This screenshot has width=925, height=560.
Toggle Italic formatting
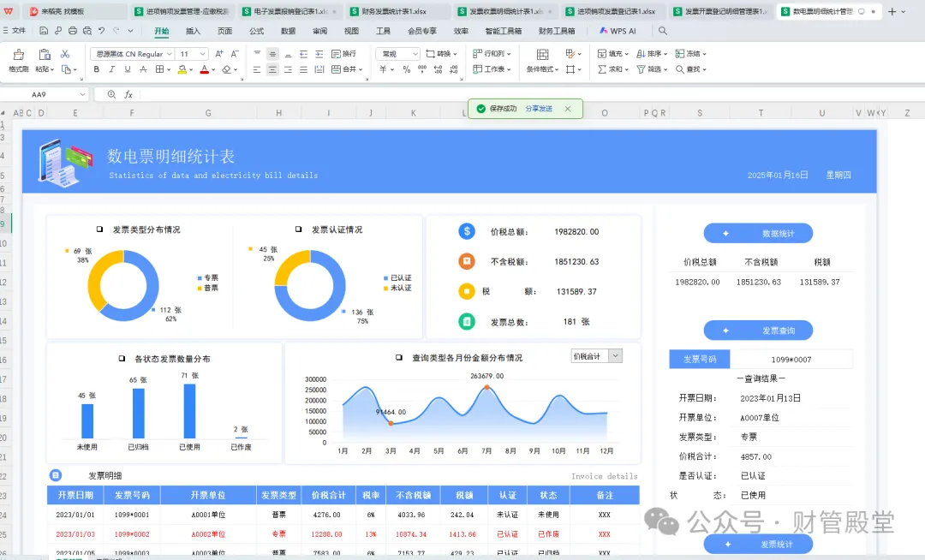point(111,69)
